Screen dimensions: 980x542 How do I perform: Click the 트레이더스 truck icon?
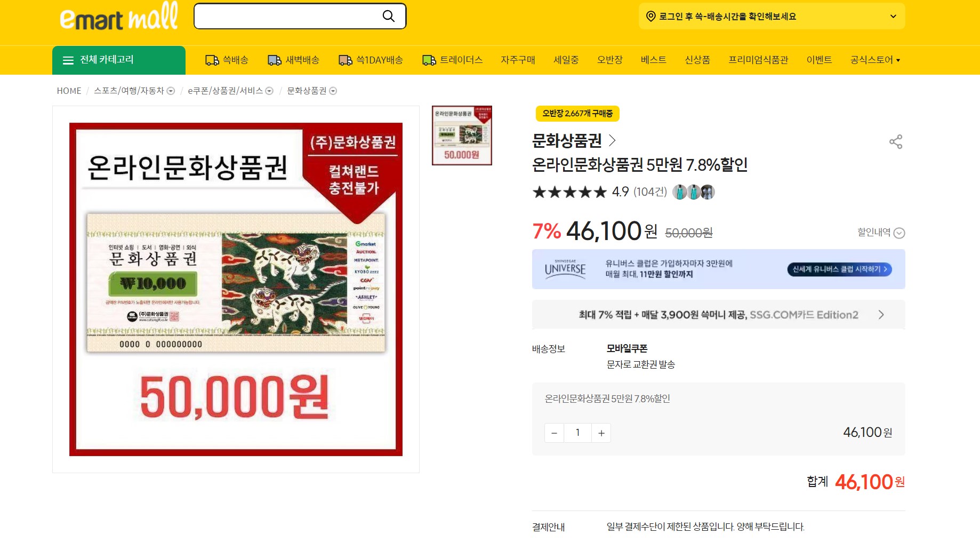pos(429,60)
